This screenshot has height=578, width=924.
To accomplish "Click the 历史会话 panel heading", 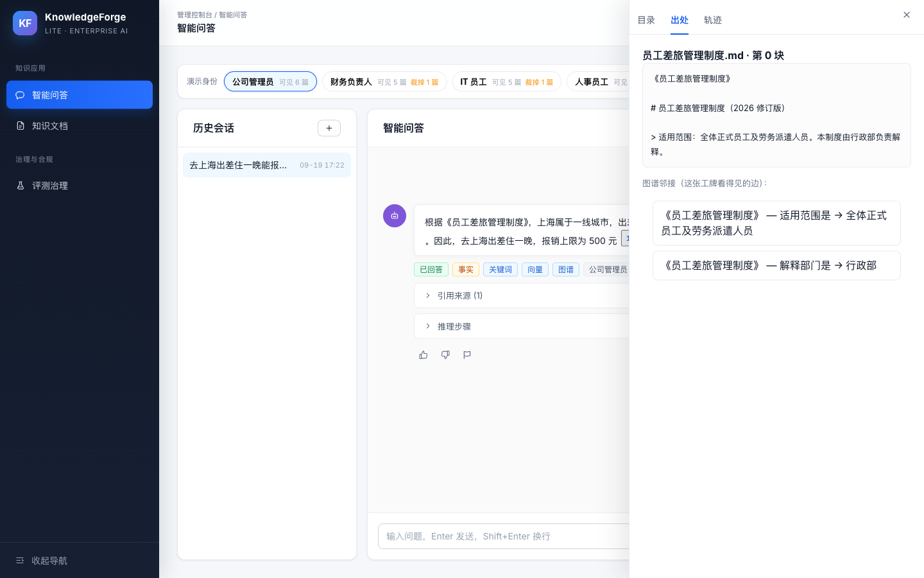I will [214, 128].
